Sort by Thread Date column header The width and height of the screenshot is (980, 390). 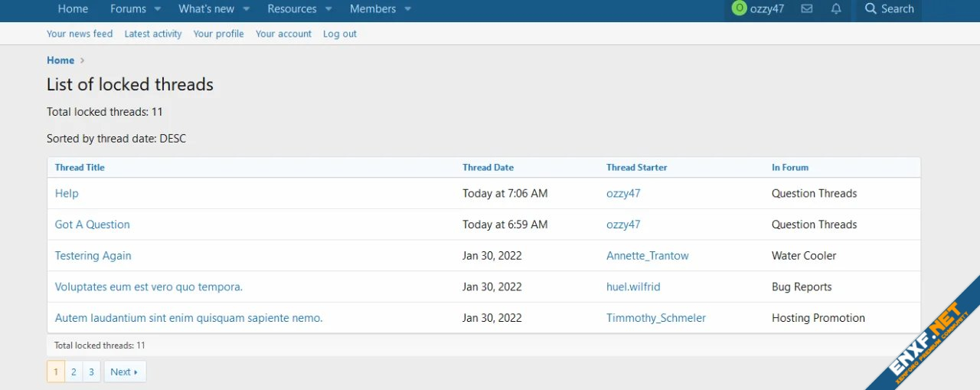[x=488, y=167]
